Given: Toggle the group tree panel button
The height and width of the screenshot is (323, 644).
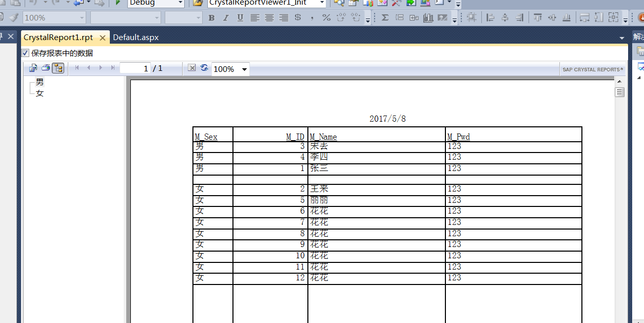Looking at the screenshot, I should [x=58, y=68].
